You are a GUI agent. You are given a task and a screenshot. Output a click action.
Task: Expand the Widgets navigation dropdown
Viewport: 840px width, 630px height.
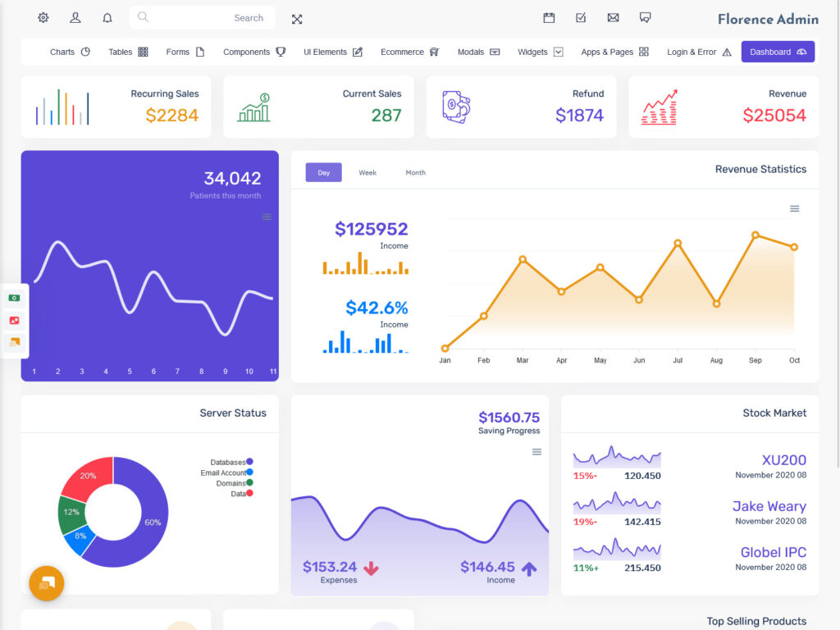coord(539,51)
